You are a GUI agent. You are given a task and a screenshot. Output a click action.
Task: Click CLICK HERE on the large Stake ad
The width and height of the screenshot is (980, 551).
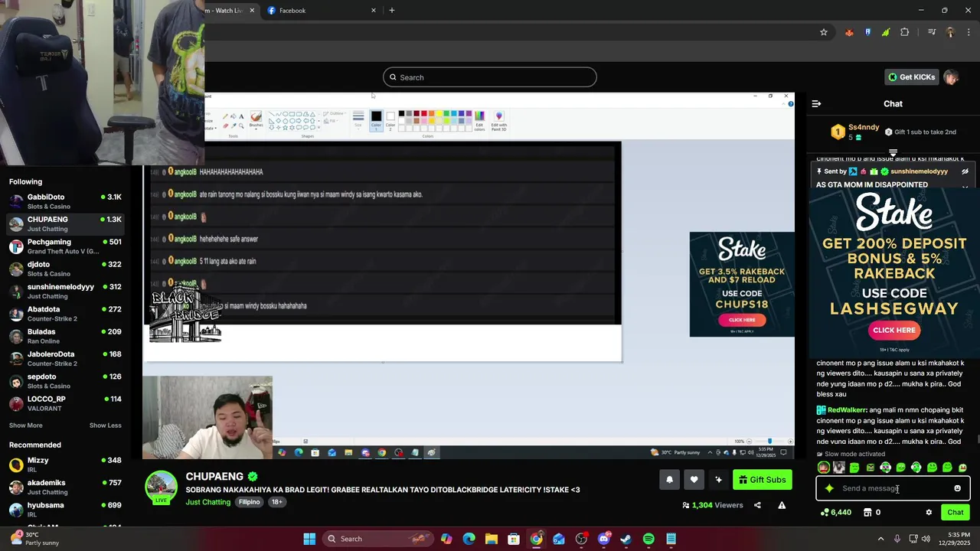tap(894, 330)
